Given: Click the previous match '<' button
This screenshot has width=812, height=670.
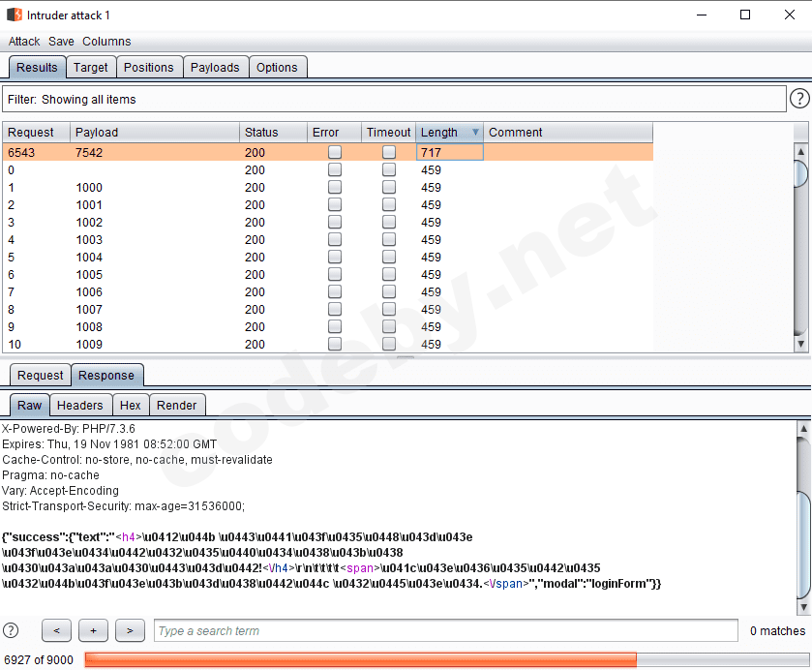Looking at the screenshot, I should [x=56, y=630].
